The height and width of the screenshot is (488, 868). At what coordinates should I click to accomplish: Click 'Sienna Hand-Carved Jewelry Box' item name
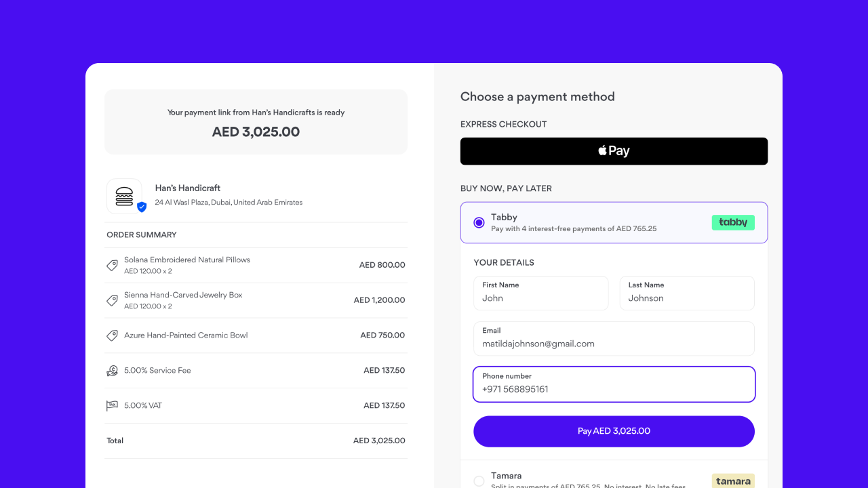tap(183, 295)
